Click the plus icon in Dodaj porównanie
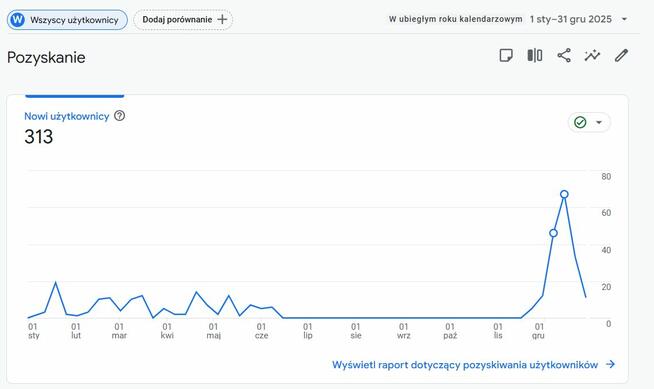 point(222,19)
